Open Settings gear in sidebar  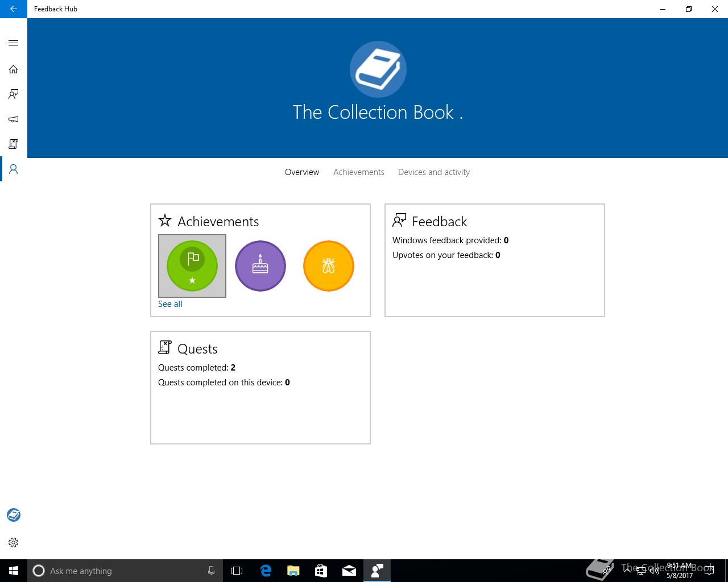[14, 542]
